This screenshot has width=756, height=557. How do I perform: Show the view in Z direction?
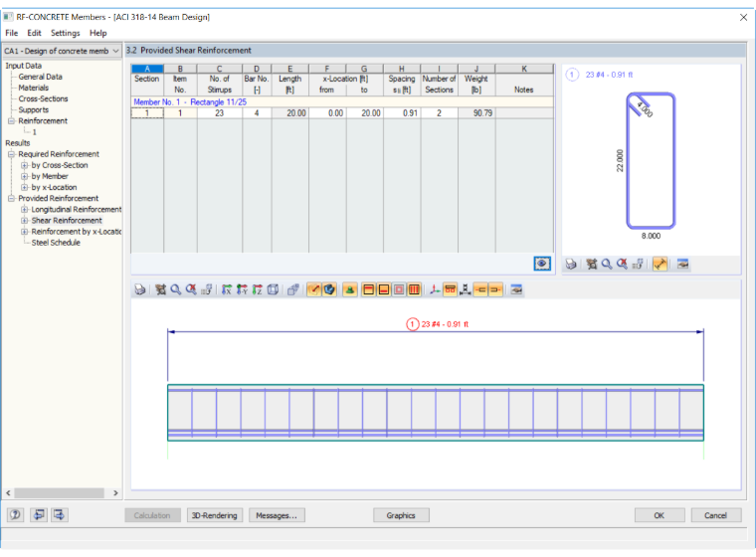(x=258, y=289)
